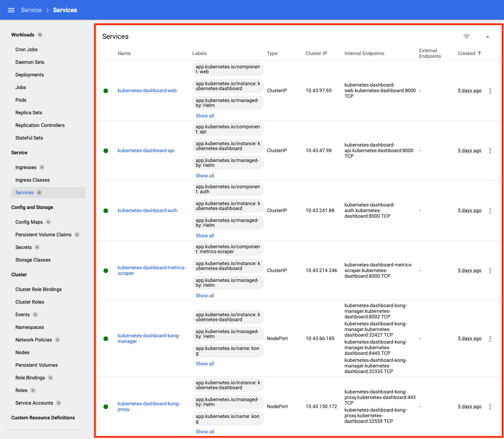504x439 pixels.
Task: Click green status dot of kubernetes-dashboard-web
Action: tap(106, 91)
